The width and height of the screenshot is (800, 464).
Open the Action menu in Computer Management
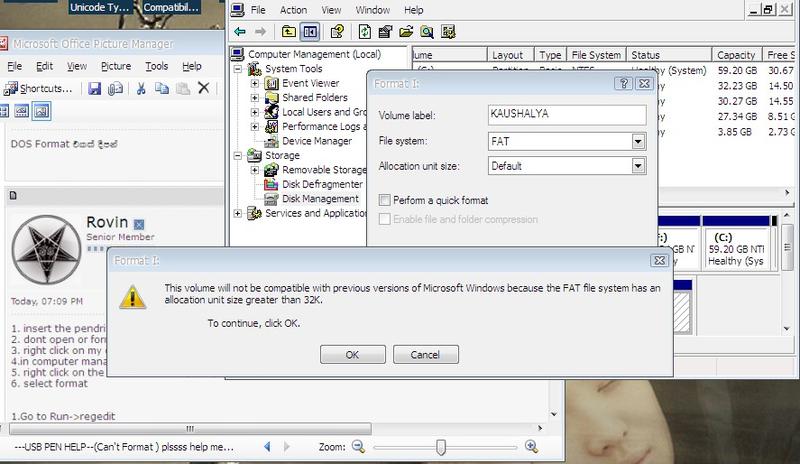point(293,10)
